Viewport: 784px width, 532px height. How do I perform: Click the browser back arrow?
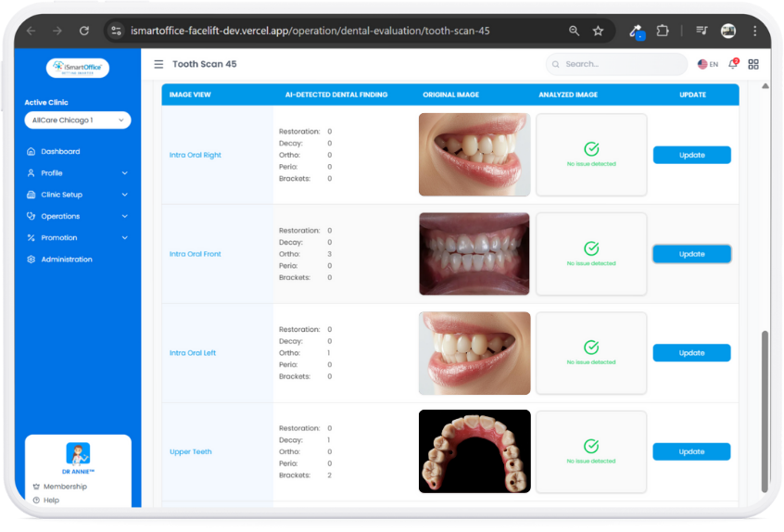point(31,31)
